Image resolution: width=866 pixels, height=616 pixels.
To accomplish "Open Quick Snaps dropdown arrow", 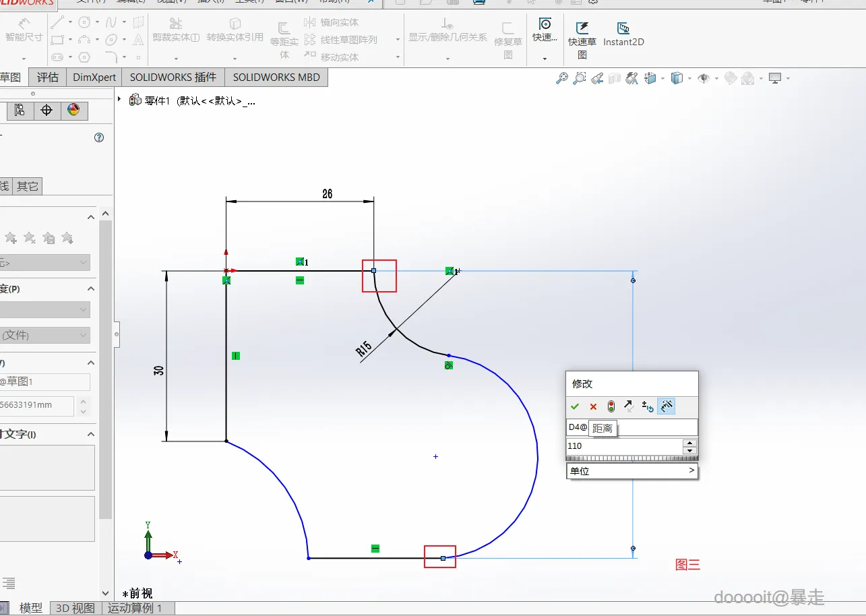I will [x=545, y=59].
